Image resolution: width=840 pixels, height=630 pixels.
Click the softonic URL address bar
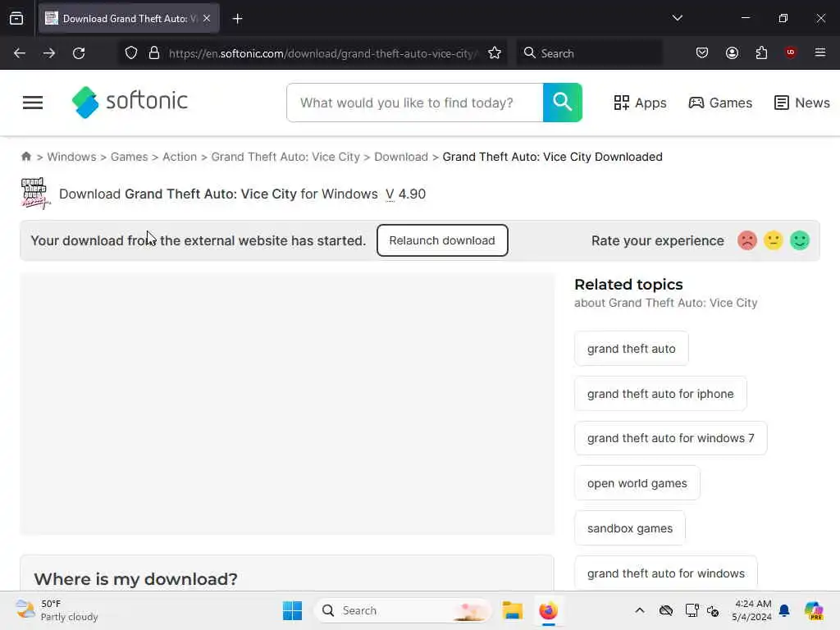(x=322, y=53)
